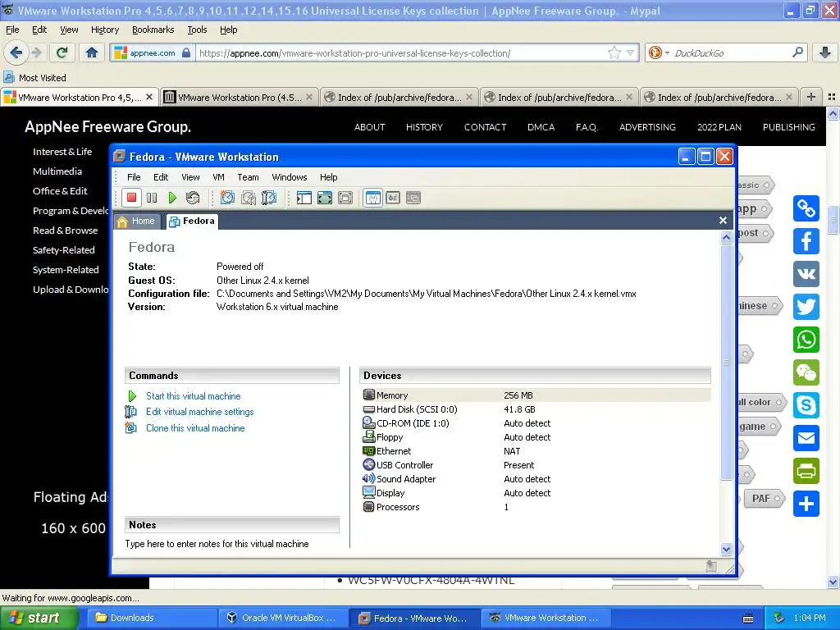The width and height of the screenshot is (840, 630).
Task: Click Edit virtual machine settings link
Action: tap(200, 412)
